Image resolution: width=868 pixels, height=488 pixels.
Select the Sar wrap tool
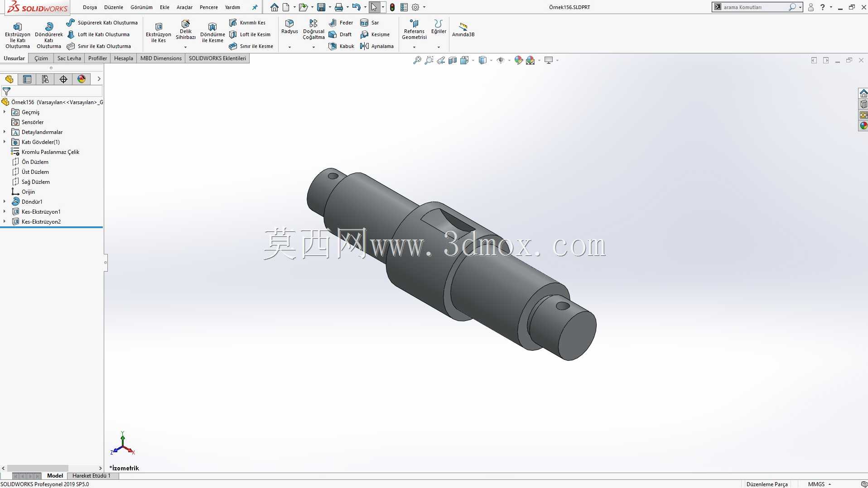click(370, 23)
